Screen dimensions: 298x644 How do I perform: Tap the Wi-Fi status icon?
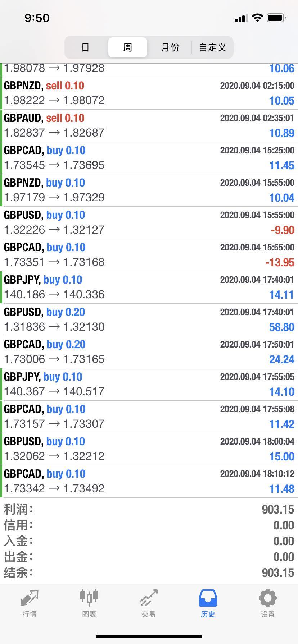(257, 18)
